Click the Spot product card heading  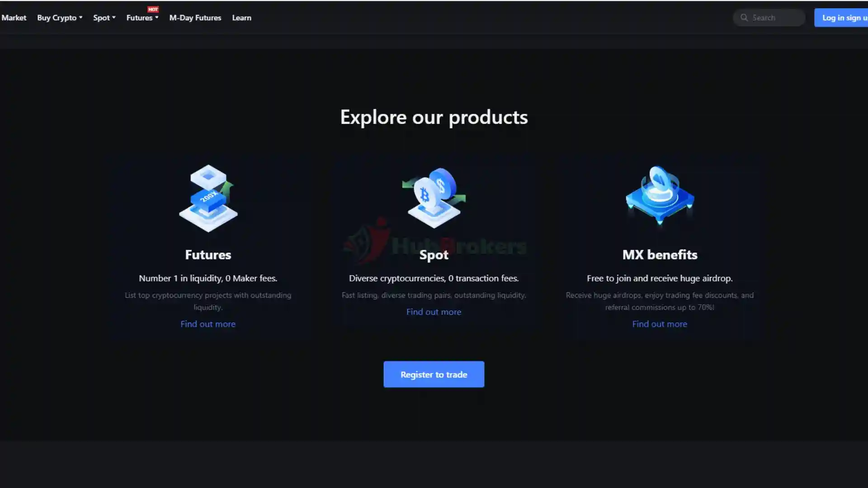coord(434,255)
